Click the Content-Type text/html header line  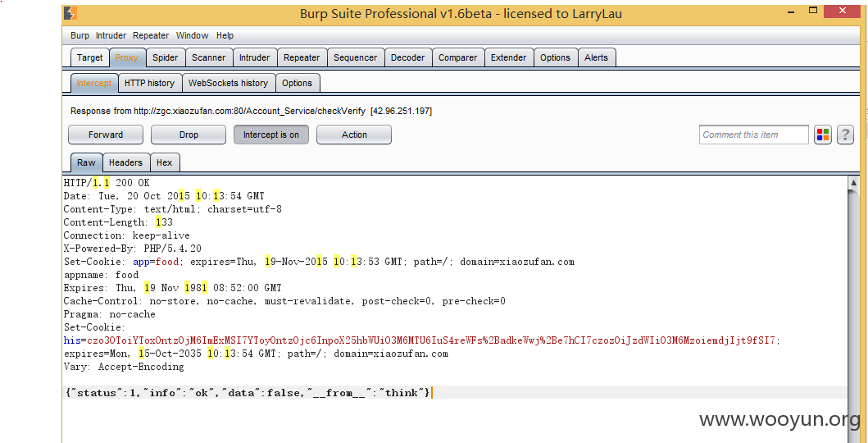coord(173,209)
